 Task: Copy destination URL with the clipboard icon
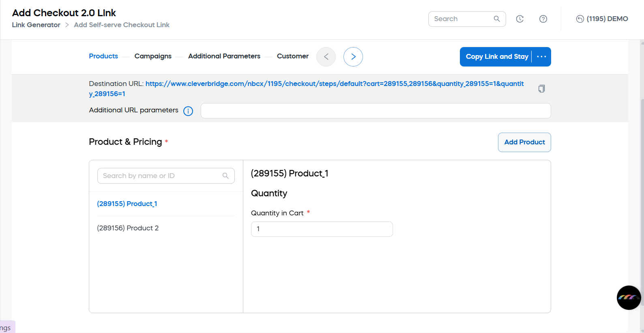click(541, 88)
